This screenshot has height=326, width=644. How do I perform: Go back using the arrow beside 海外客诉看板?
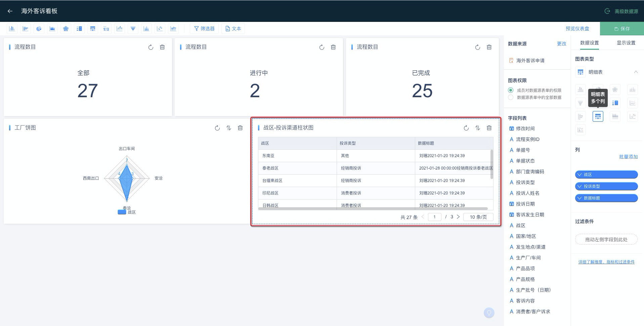tap(10, 11)
